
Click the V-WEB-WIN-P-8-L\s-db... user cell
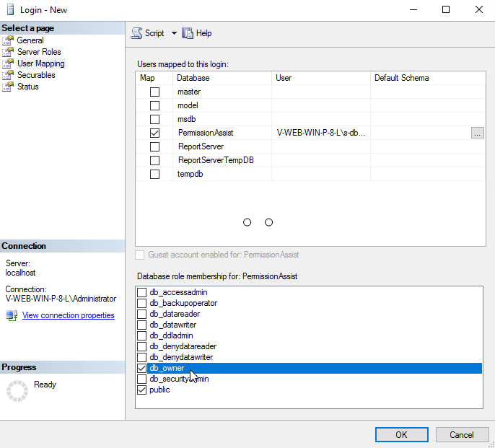tap(320, 133)
